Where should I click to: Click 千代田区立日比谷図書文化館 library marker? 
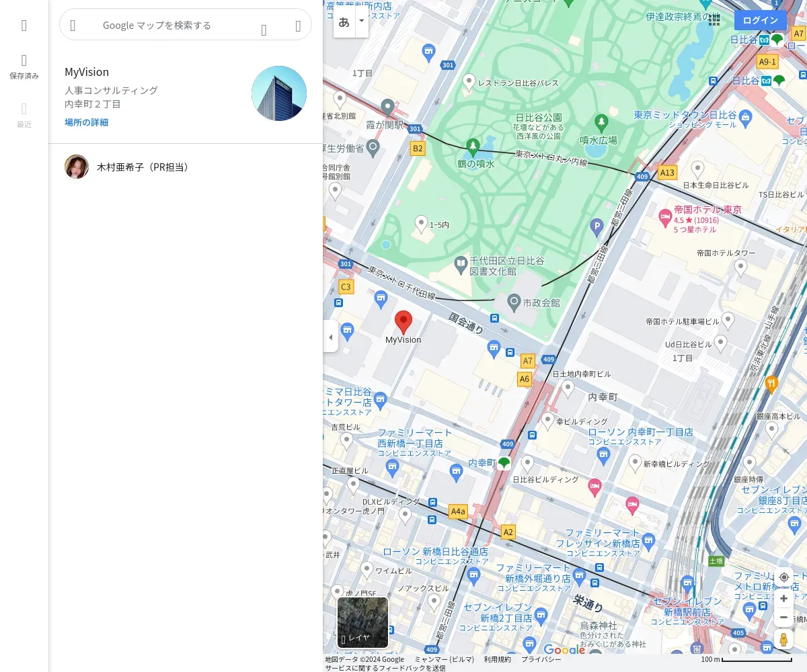click(x=461, y=264)
